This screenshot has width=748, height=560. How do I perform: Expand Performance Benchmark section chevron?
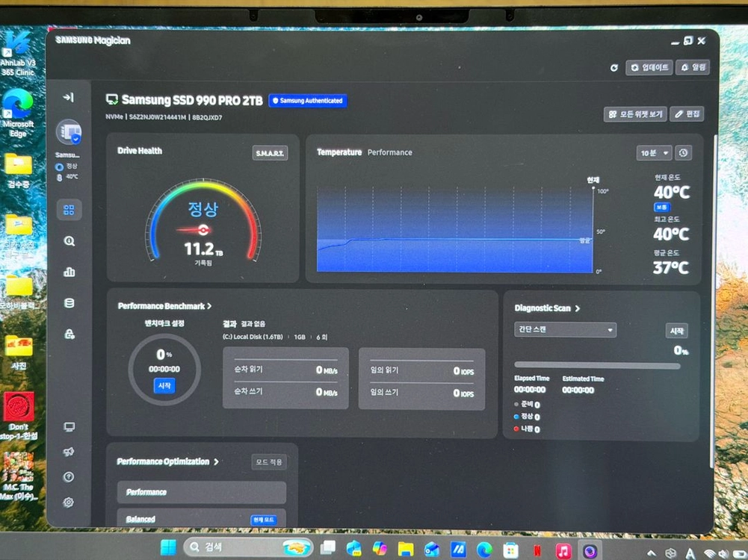click(x=209, y=306)
